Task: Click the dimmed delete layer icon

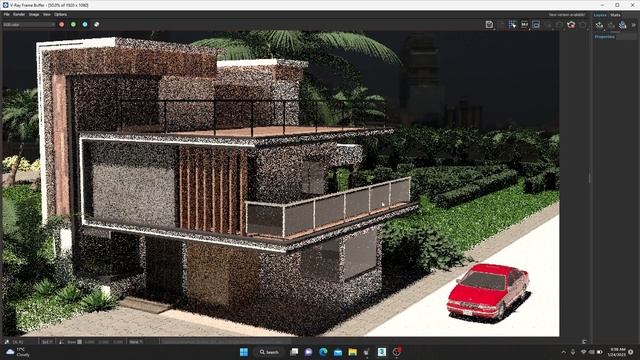Action: pyautogui.click(x=611, y=25)
